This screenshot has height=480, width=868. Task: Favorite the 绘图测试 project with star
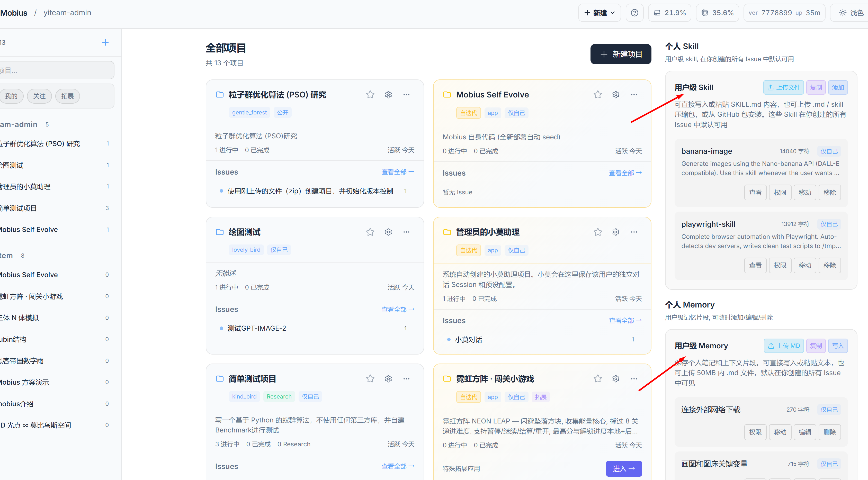click(x=370, y=232)
